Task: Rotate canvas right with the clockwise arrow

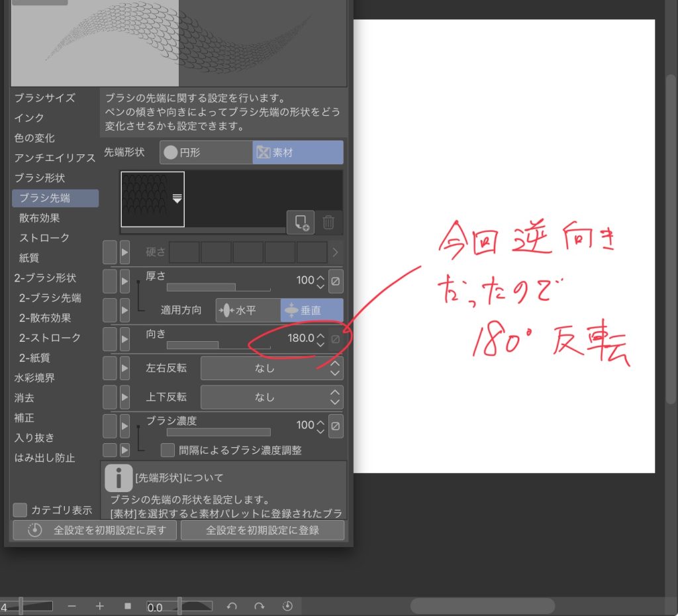Action: coord(260,606)
